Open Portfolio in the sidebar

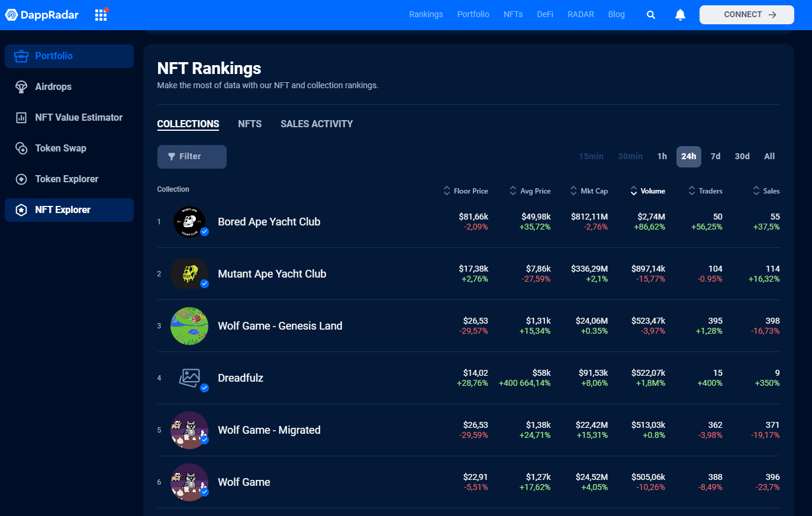69,56
